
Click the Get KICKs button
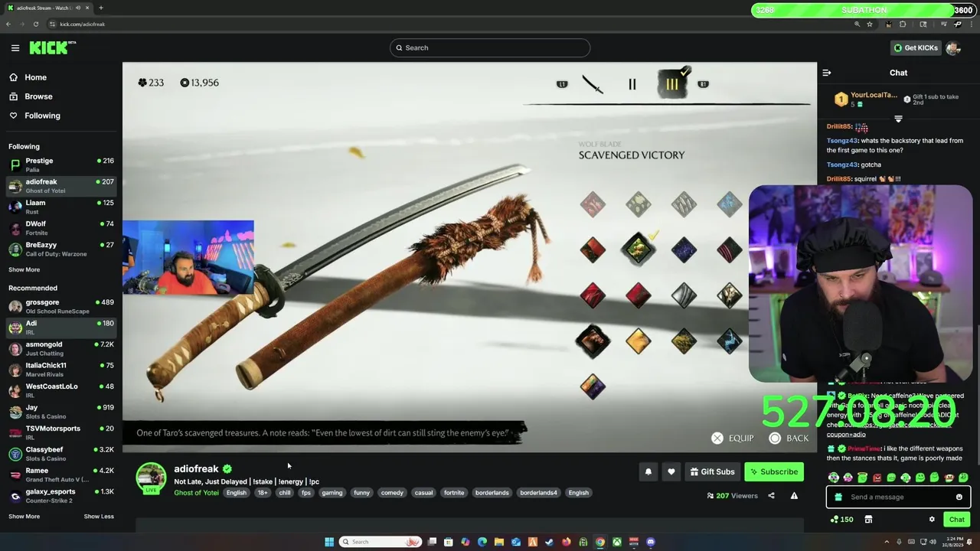[916, 47]
